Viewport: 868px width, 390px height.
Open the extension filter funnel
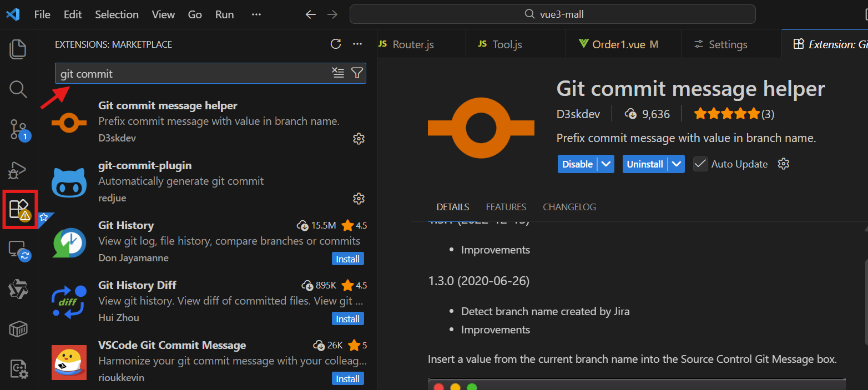(x=357, y=73)
